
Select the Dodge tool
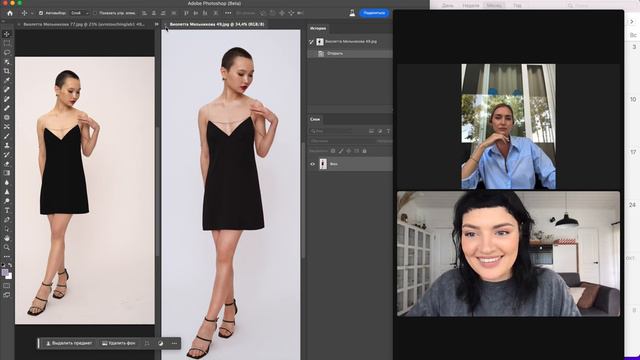(x=7, y=201)
